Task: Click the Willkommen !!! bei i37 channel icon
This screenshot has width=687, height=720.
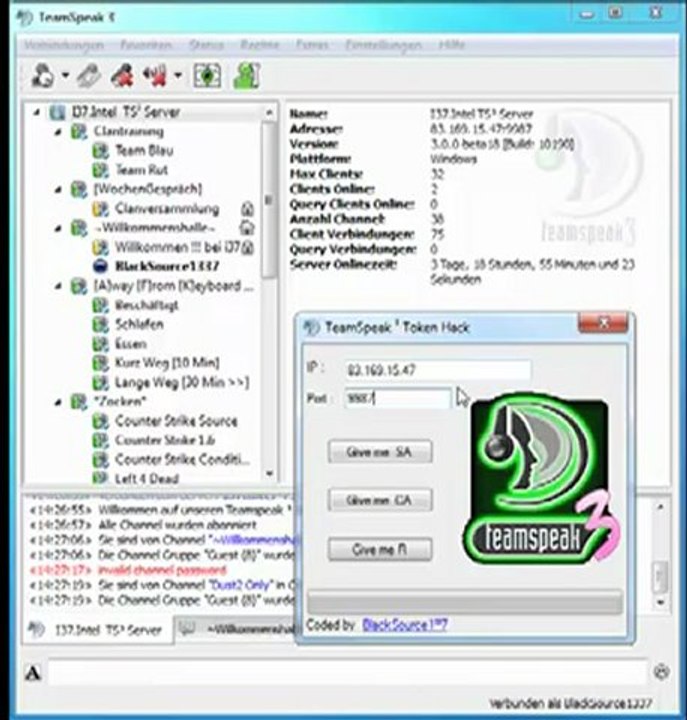Action: [100, 248]
